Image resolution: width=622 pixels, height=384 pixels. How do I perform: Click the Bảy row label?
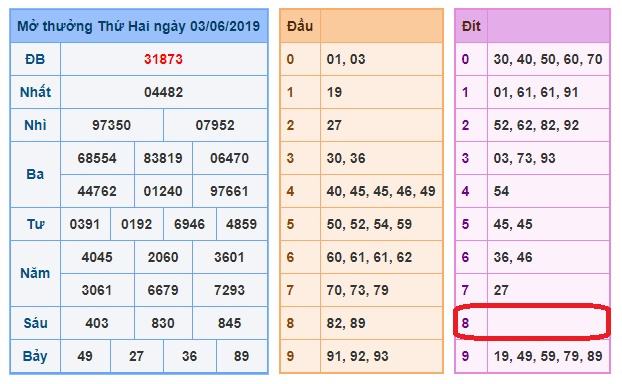(x=35, y=356)
